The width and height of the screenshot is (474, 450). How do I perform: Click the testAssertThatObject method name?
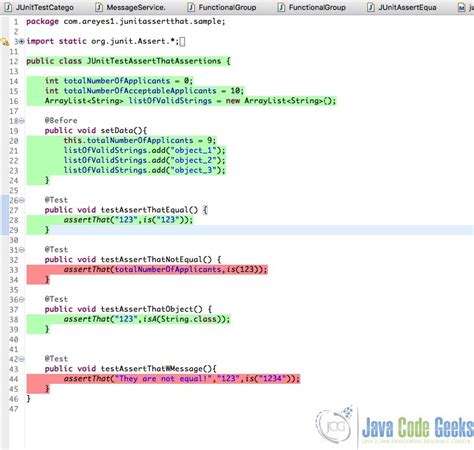(x=147, y=309)
